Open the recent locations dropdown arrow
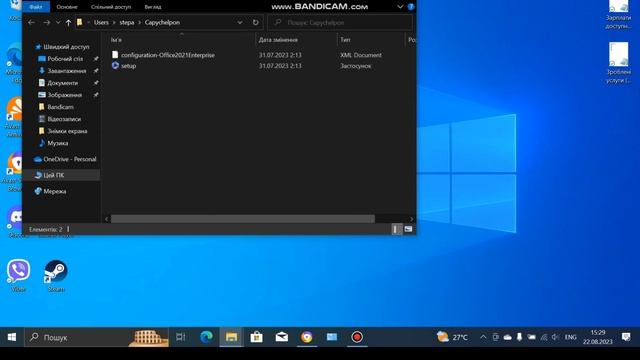The width and height of the screenshot is (640, 360). point(58,22)
